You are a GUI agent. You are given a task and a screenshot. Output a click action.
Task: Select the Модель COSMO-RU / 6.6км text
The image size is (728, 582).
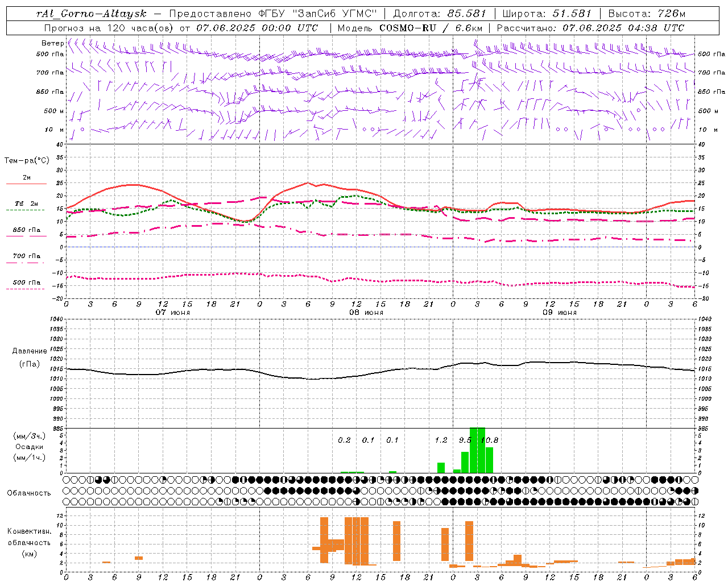[x=410, y=28]
